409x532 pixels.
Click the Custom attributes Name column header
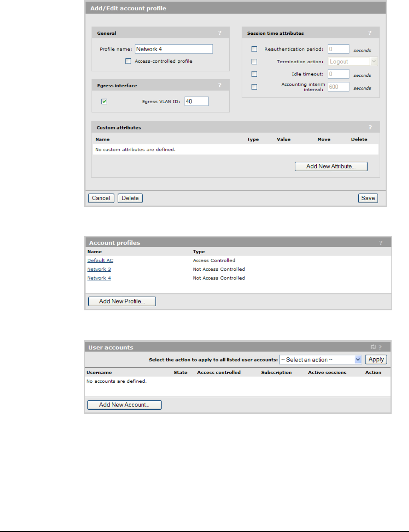(x=103, y=139)
